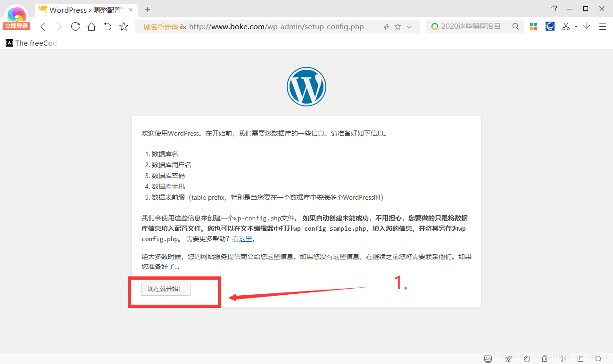
Task: Click the favorite star inside address bar
Action: 398,27
